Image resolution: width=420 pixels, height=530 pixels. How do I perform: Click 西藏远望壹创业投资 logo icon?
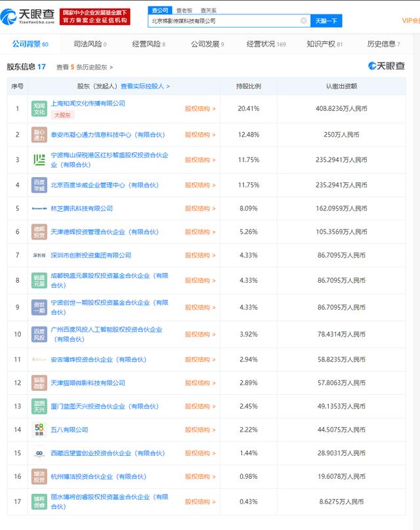point(39,453)
